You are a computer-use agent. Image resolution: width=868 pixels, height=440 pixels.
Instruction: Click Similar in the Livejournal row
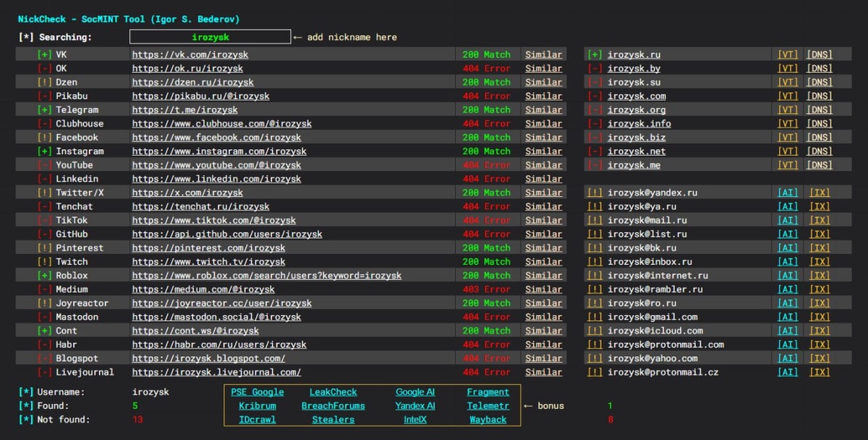543,372
